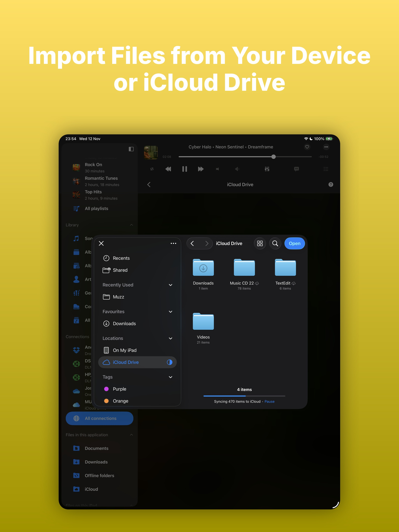Switch file picker to grid view
This screenshot has height=532, width=399.
(260, 243)
